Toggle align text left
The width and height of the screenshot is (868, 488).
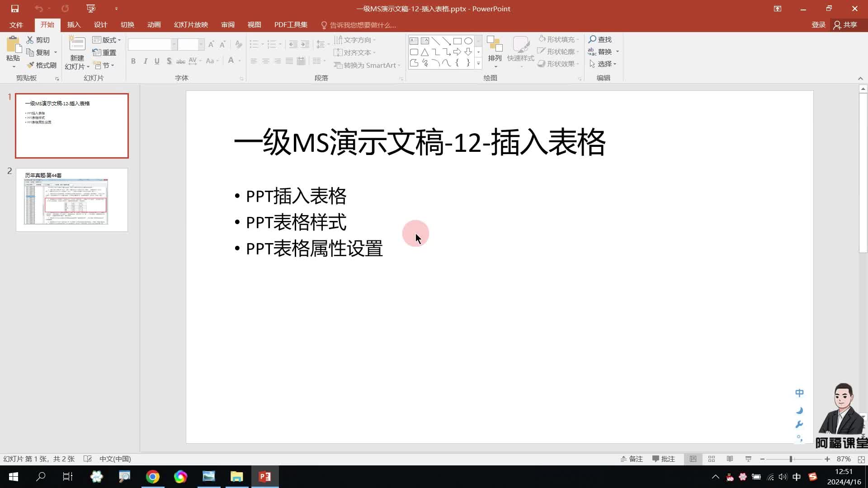tap(254, 61)
